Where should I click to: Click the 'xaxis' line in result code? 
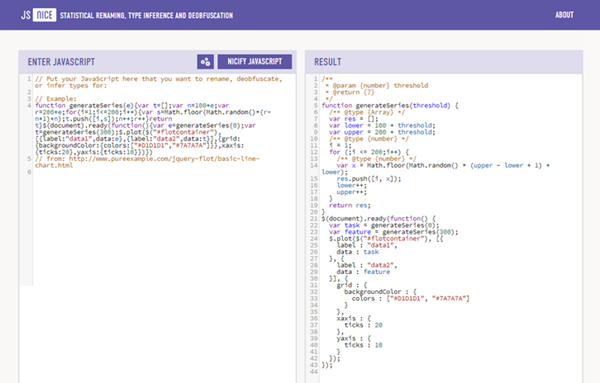pos(354,318)
